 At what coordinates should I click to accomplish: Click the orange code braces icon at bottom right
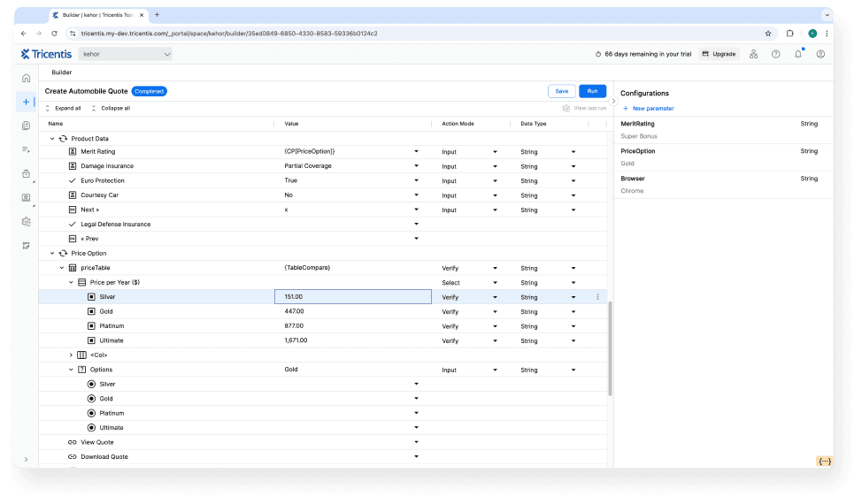tap(824, 462)
